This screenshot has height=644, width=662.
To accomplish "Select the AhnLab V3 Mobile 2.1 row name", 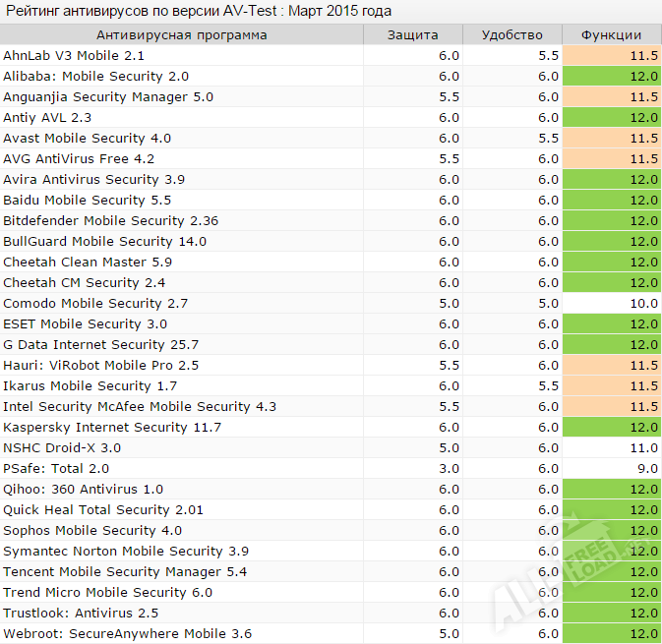I will [74, 56].
